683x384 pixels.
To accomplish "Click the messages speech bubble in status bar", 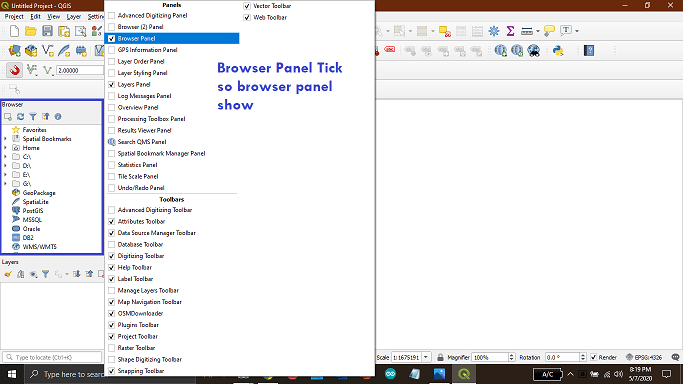I will click(675, 357).
